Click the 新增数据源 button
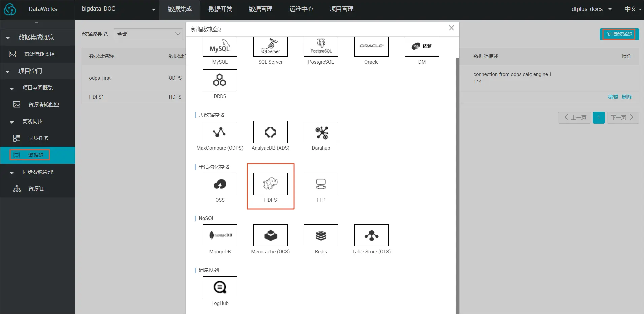The image size is (644, 314). pyautogui.click(x=619, y=34)
